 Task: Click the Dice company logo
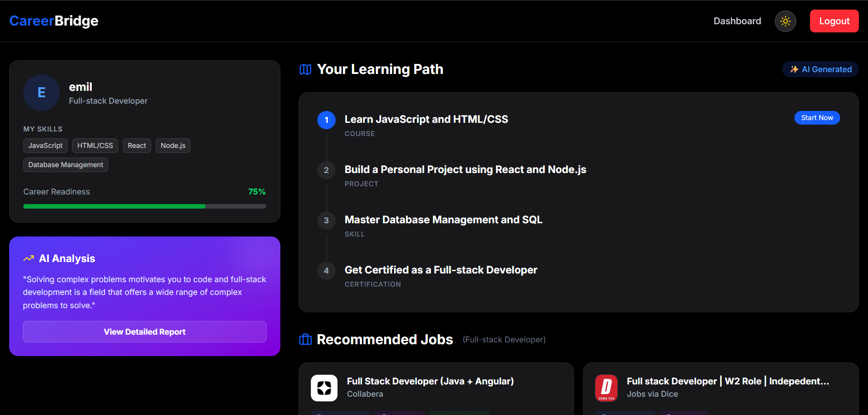[606, 388]
